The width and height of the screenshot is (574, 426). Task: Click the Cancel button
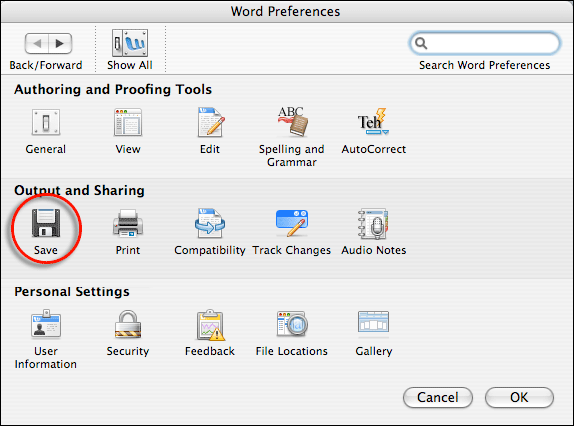(x=438, y=397)
